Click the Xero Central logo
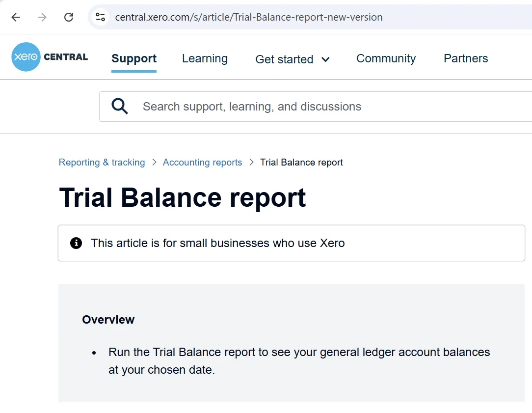532x413 pixels. (x=50, y=57)
